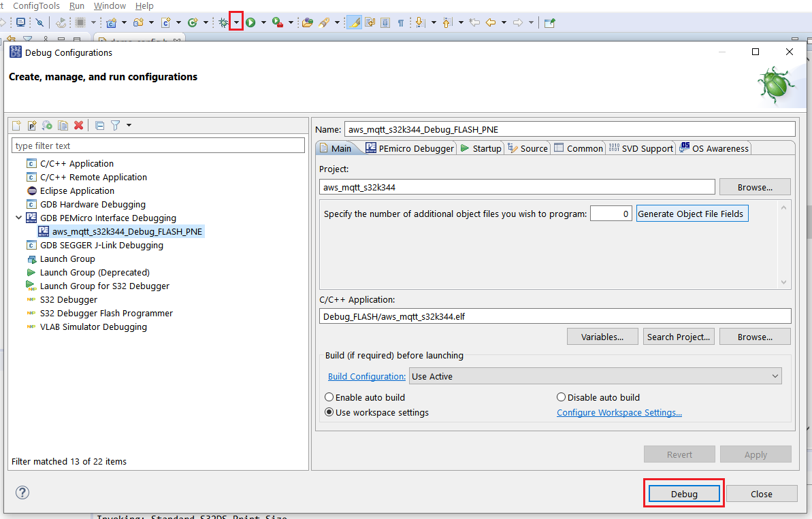Open Configure Workspace Settings link

tap(619, 412)
